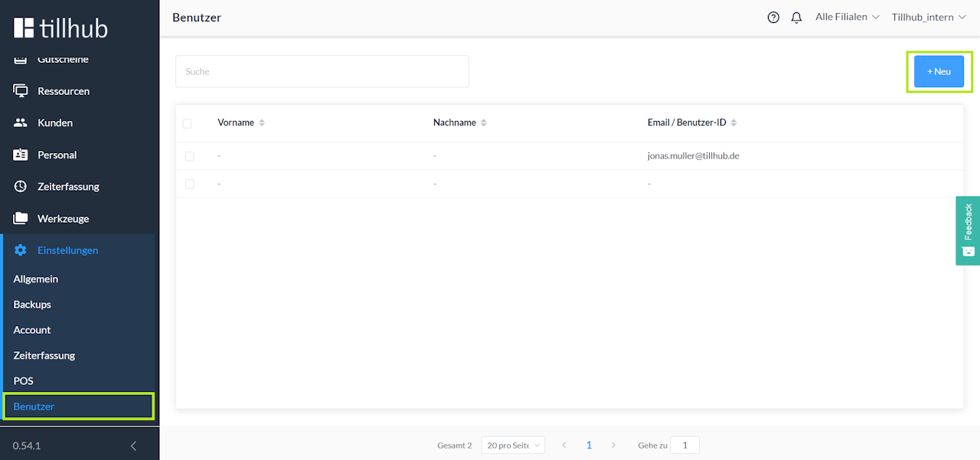Click the Kunden people icon
Image resolution: width=980 pixels, height=460 pixels.
click(x=21, y=122)
